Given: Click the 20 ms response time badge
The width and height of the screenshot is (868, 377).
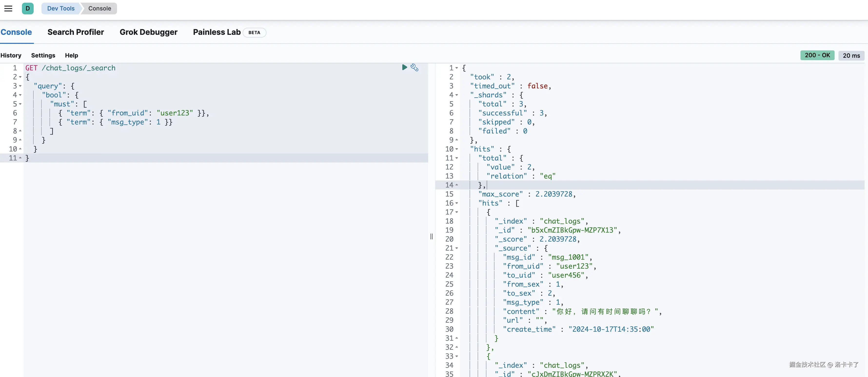Looking at the screenshot, I should (851, 56).
